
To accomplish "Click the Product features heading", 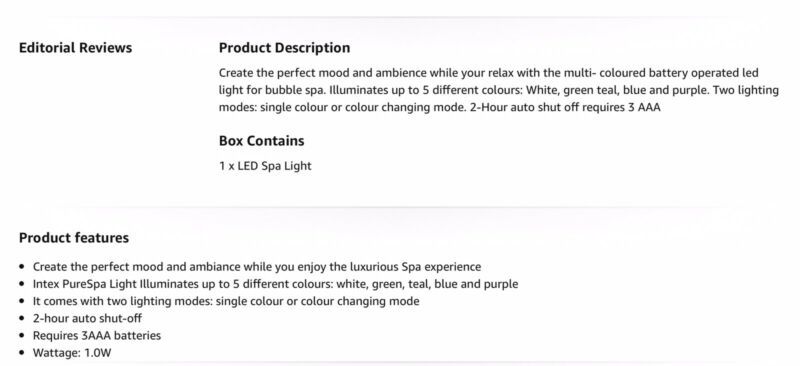I will coord(74,238).
